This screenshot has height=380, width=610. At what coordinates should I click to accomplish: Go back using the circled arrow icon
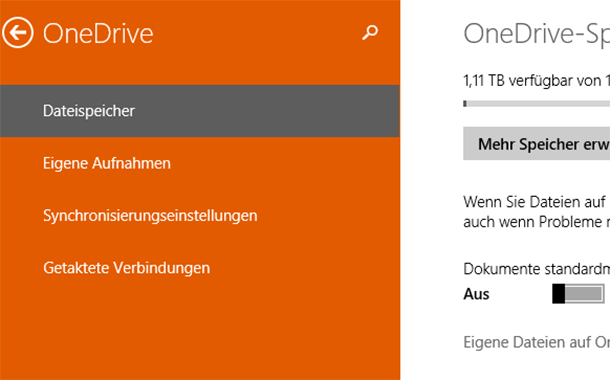[x=18, y=33]
